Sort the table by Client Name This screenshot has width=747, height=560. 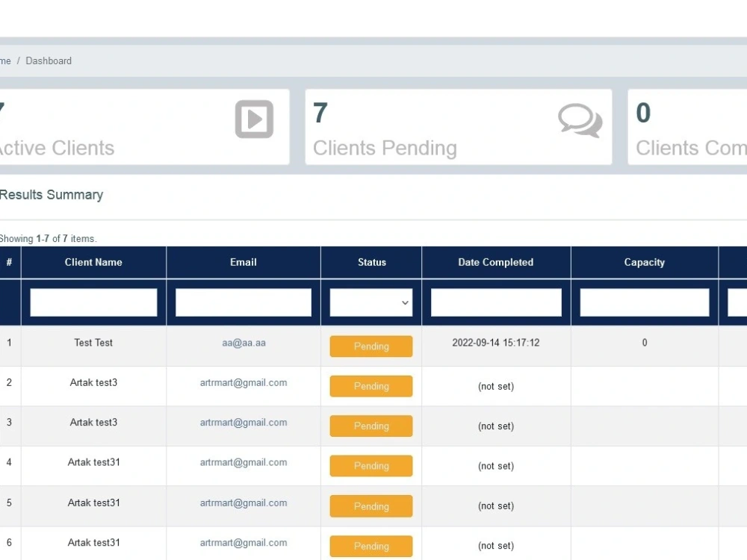[x=93, y=262]
